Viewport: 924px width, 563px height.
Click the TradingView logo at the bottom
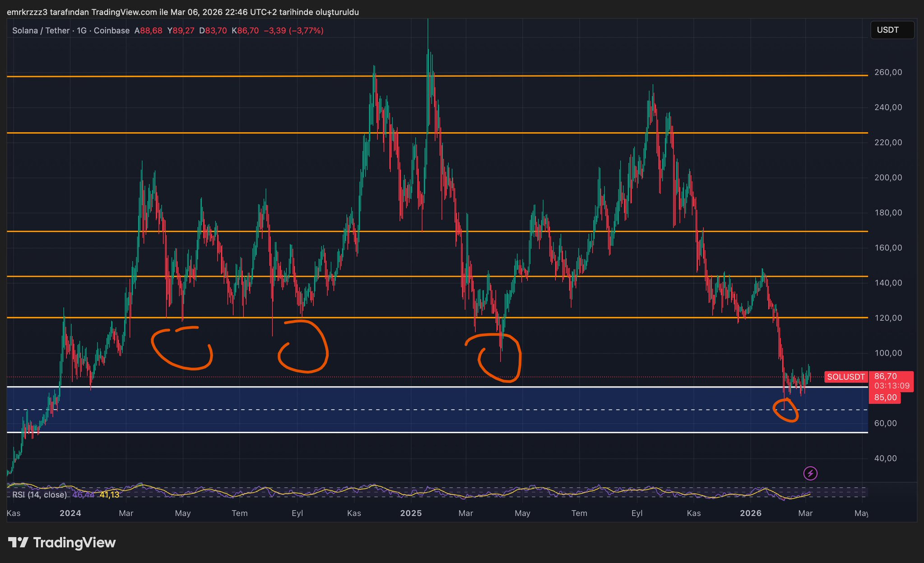click(62, 542)
